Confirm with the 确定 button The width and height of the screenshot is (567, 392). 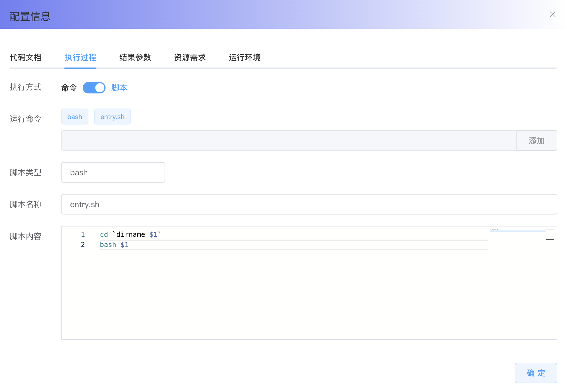[x=536, y=373]
